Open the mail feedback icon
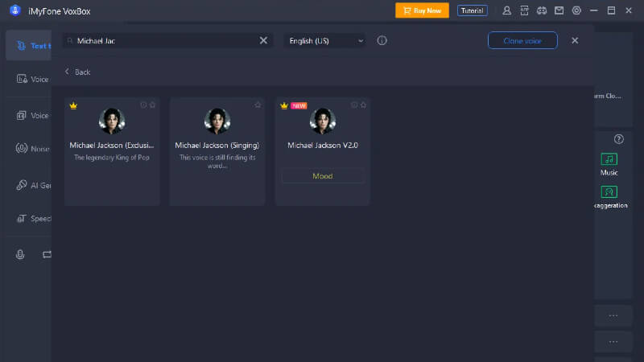 pyautogui.click(x=559, y=10)
